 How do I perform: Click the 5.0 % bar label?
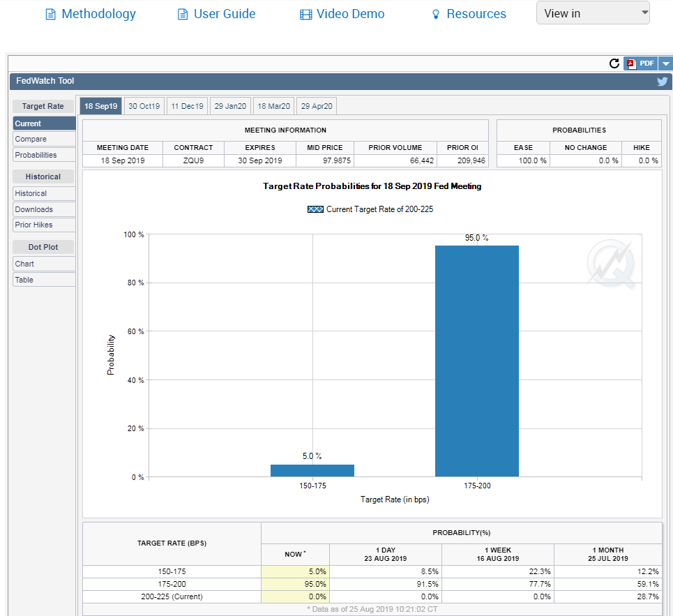pyautogui.click(x=312, y=456)
